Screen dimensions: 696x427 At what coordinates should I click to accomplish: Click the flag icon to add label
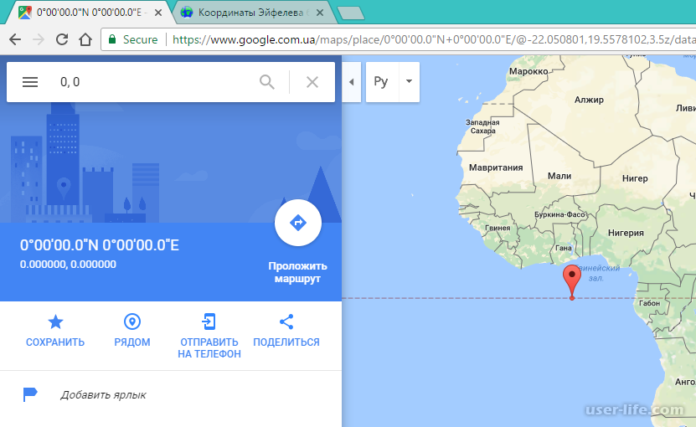(30, 395)
